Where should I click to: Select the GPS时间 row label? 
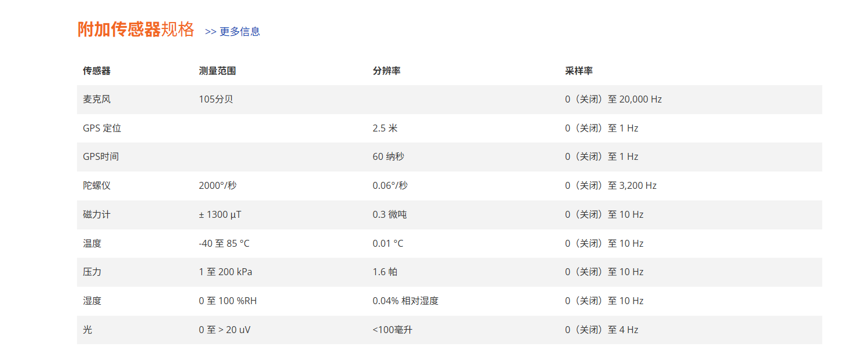coord(101,156)
